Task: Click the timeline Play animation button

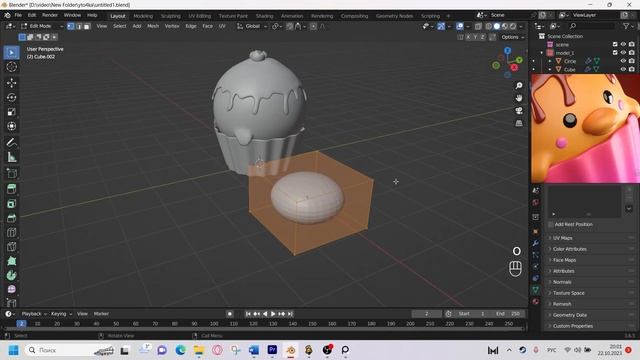Action: 273,314
